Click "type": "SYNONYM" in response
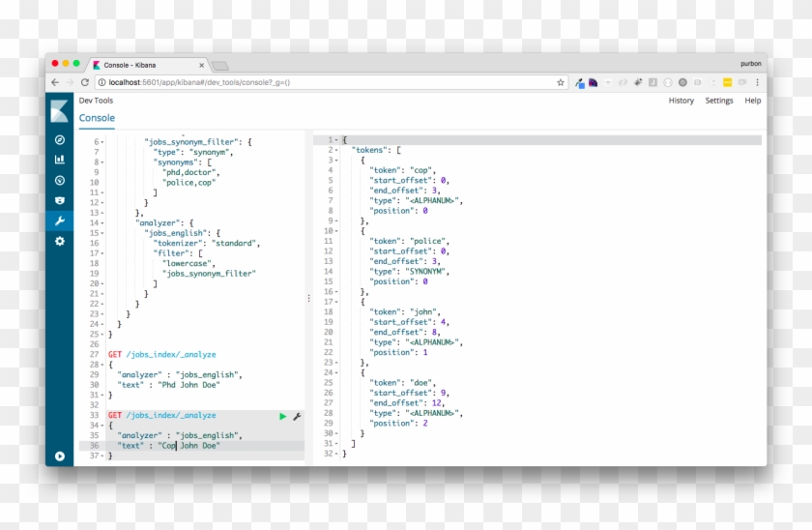812x530 pixels. tap(409, 272)
